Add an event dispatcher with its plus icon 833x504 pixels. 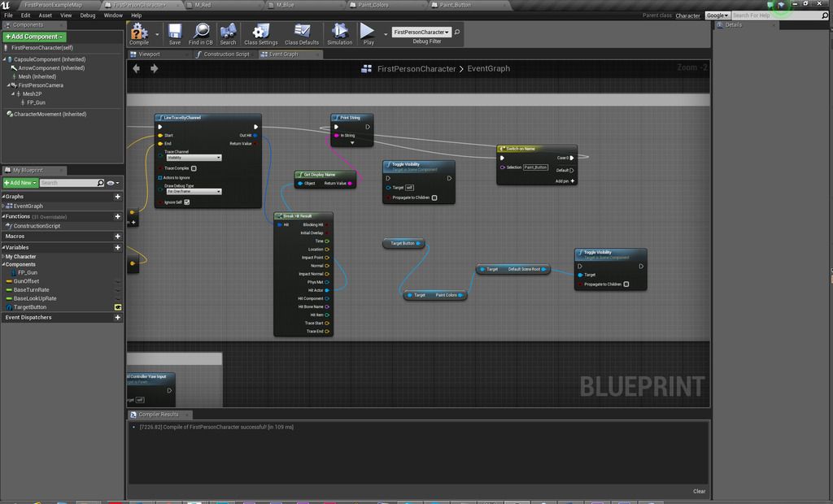[117, 318]
